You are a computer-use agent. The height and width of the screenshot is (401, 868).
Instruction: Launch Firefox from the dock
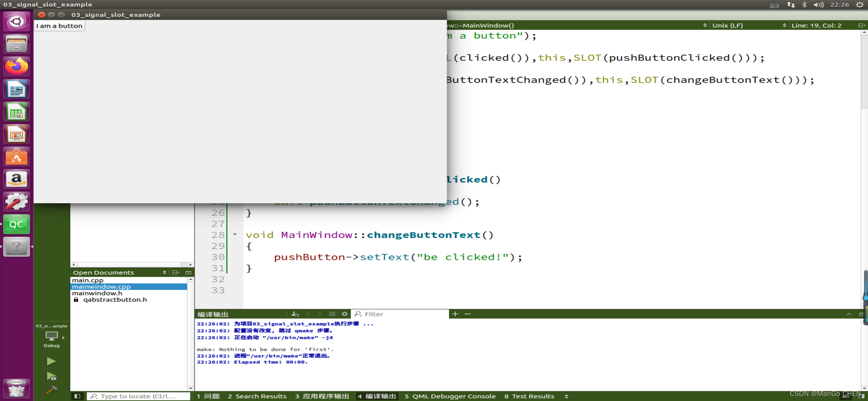(x=16, y=67)
